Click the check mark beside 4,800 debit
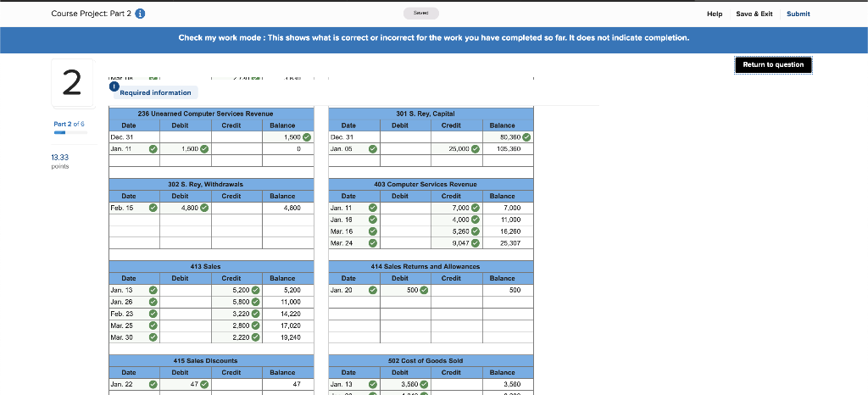 [x=204, y=208]
